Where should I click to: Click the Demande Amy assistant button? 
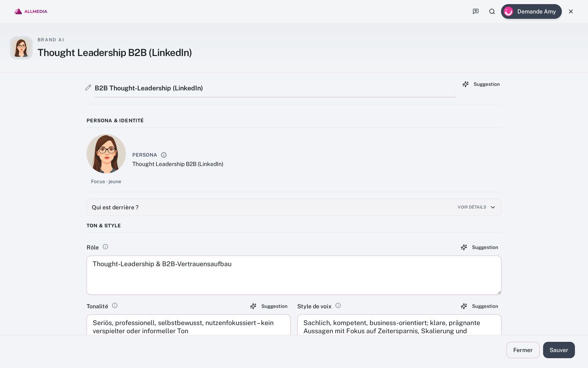click(531, 11)
